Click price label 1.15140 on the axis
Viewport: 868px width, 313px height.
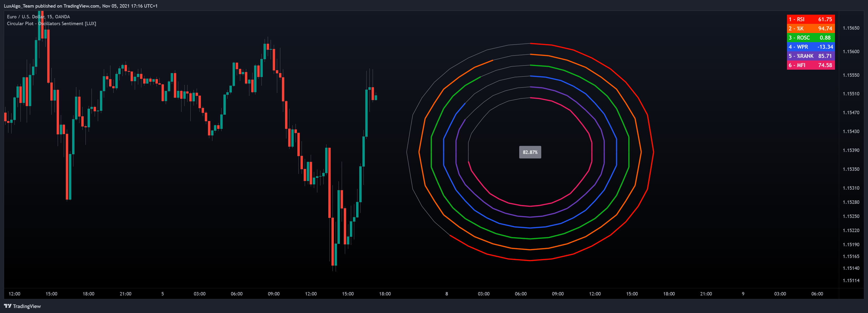point(851,268)
